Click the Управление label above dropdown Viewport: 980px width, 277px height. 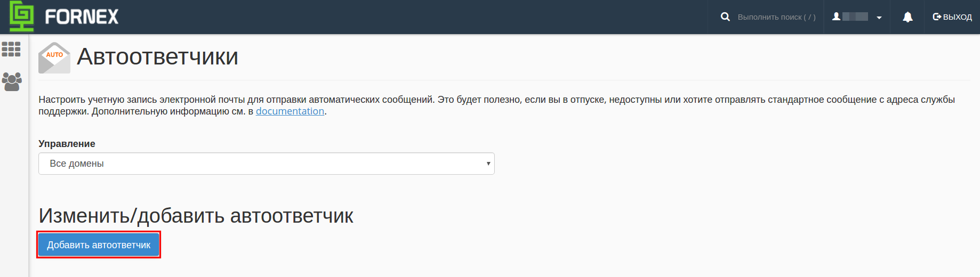click(x=67, y=144)
